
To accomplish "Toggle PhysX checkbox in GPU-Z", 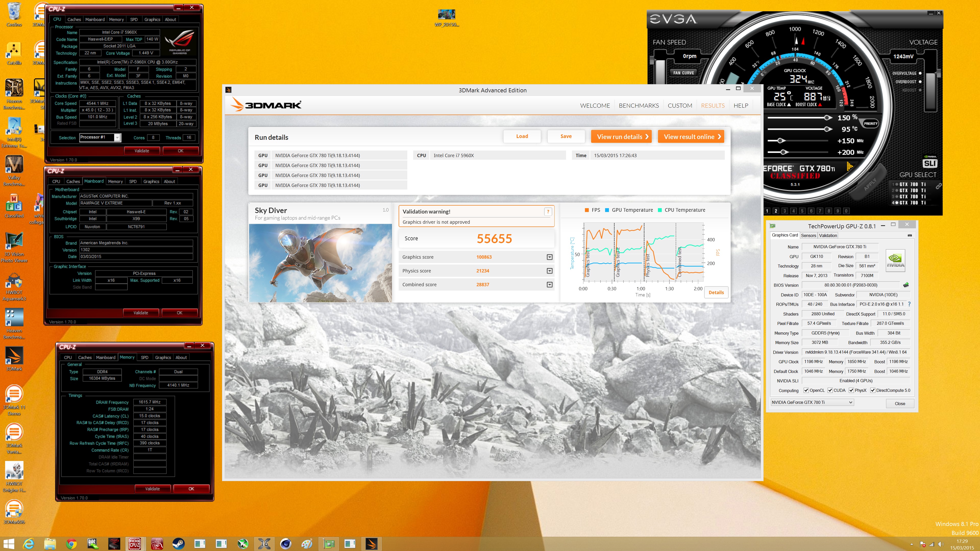I will click(x=851, y=390).
